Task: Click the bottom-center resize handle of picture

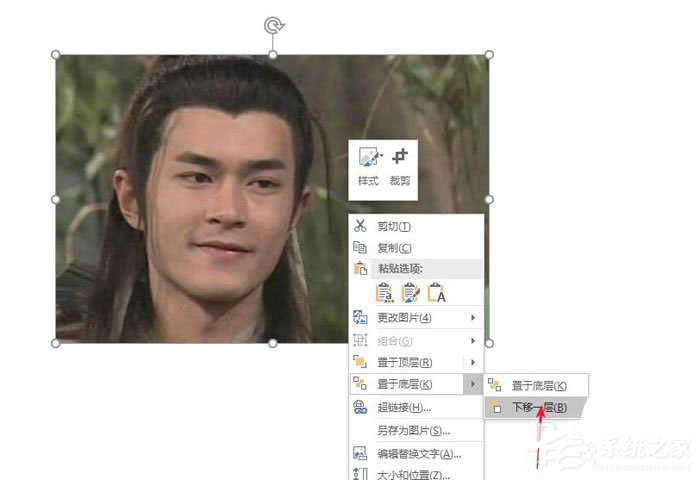Action: [x=272, y=343]
